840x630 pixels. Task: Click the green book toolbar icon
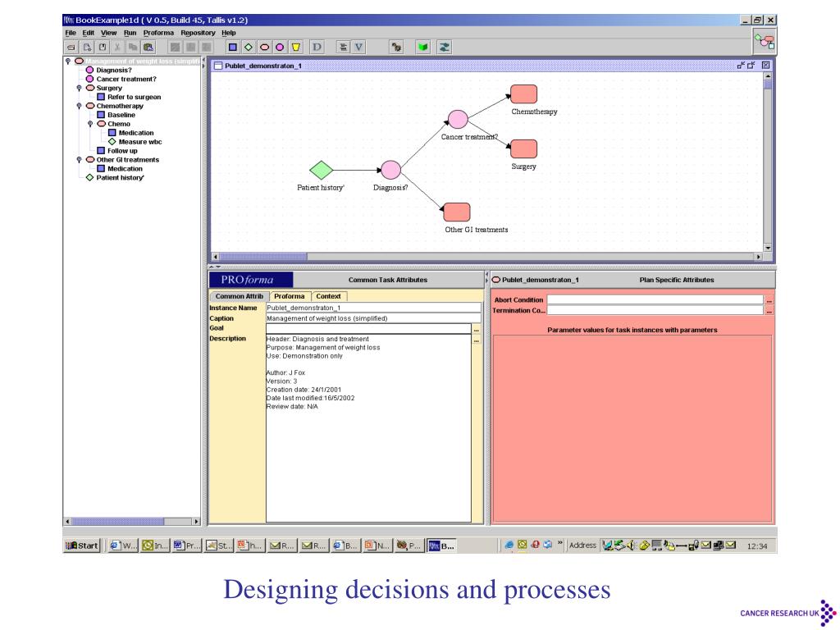tap(422, 48)
